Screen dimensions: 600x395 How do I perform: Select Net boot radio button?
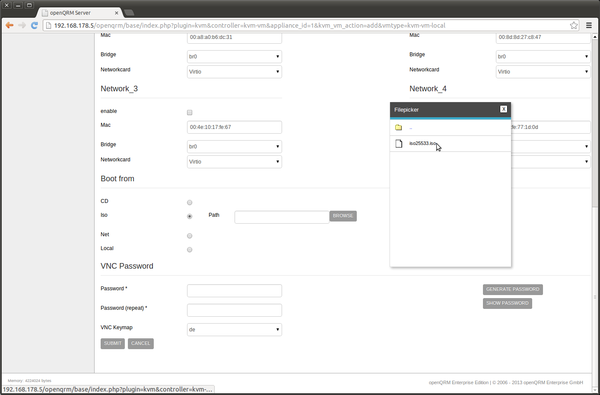pos(189,236)
